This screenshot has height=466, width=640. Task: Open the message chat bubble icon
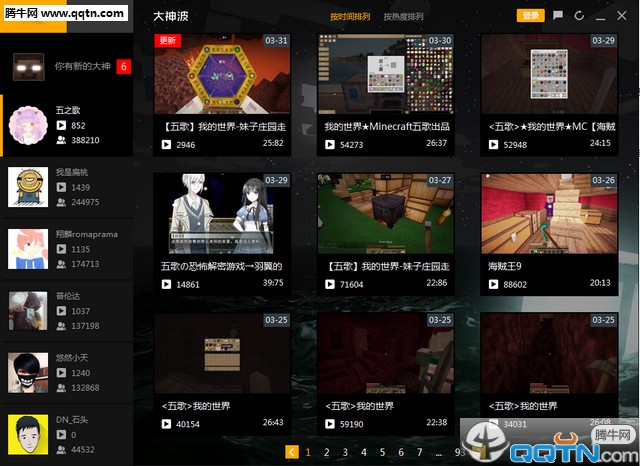pyautogui.click(x=558, y=16)
